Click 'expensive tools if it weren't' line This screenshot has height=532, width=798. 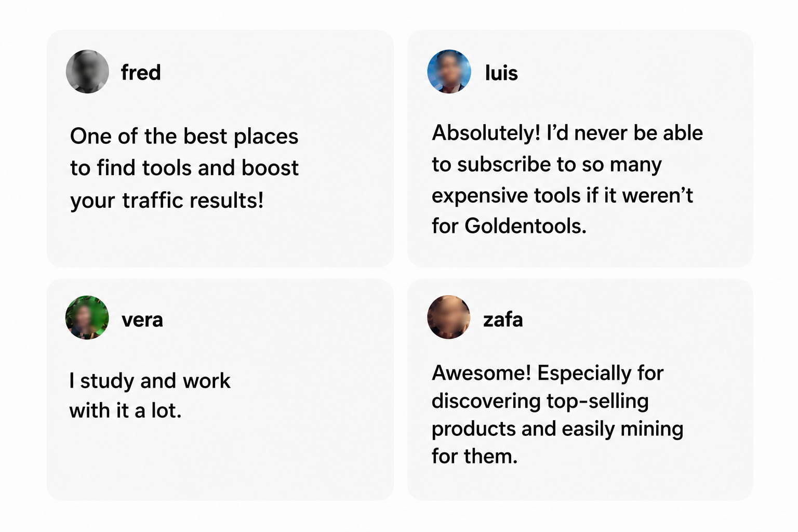[562, 195]
